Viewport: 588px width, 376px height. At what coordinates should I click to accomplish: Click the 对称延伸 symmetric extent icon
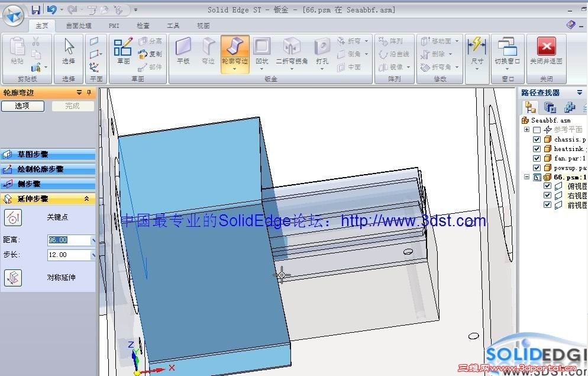[x=13, y=278]
